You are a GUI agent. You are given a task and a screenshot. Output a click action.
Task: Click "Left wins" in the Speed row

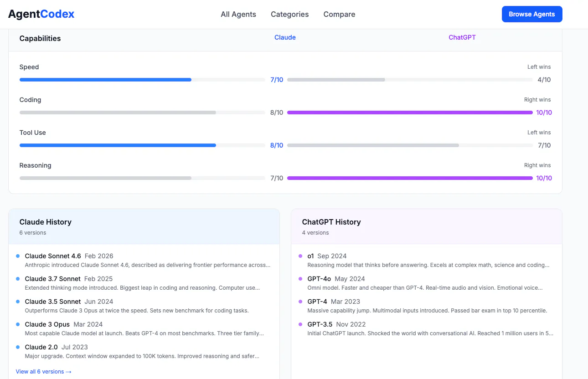click(539, 67)
